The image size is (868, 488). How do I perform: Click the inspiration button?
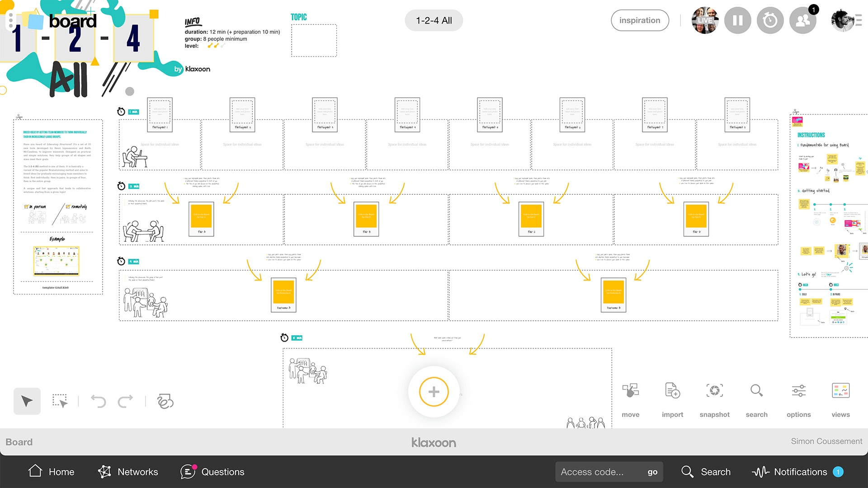tap(640, 20)
